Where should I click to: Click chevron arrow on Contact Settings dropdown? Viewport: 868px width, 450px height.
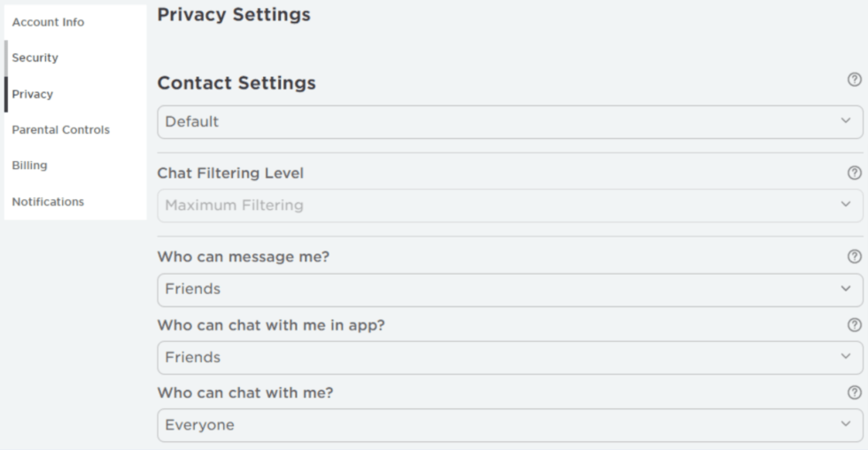pyautogui.click(x=845, y=121)
